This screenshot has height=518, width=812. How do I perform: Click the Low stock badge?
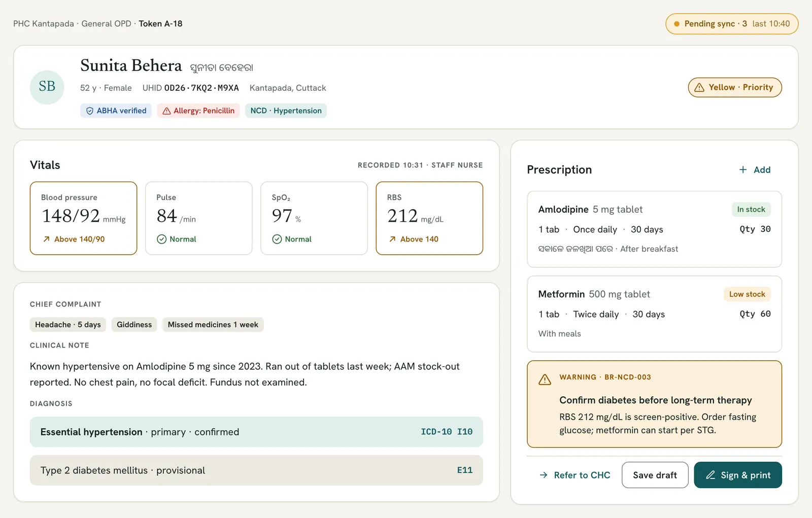click(747, 294)
